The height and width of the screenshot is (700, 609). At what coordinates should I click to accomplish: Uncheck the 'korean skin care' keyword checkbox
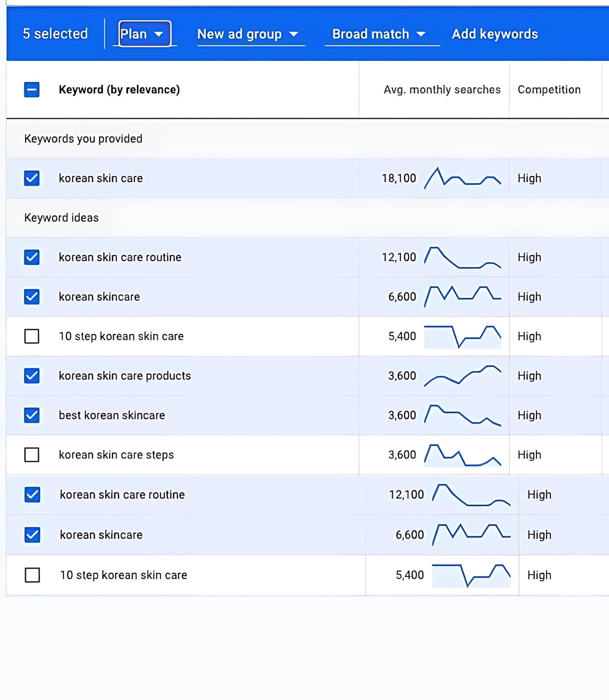point(32,178)
